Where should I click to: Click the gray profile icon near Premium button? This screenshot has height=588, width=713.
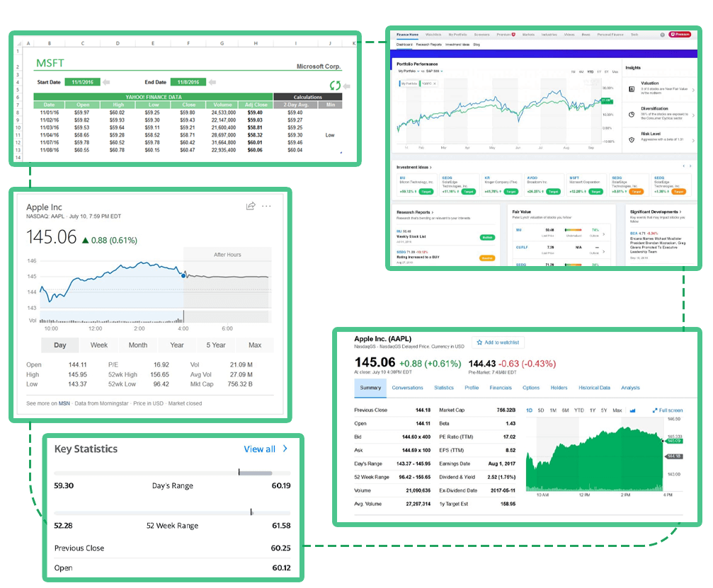click(x=663, y=35)
